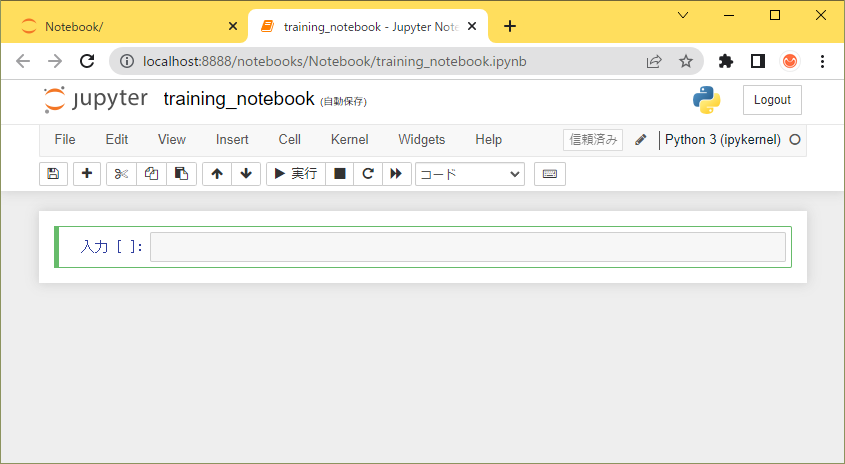Image resolution: width=845 pixels, height=464 pixels.
Task: Go back with the browser back arrow
Action: tap(23, 61)
